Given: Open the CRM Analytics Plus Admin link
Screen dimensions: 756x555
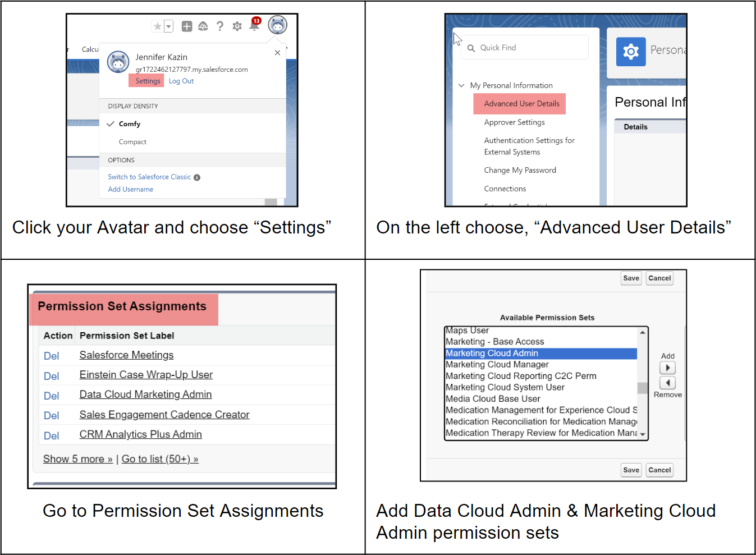Looking at the screenshot, I should 140,434.
